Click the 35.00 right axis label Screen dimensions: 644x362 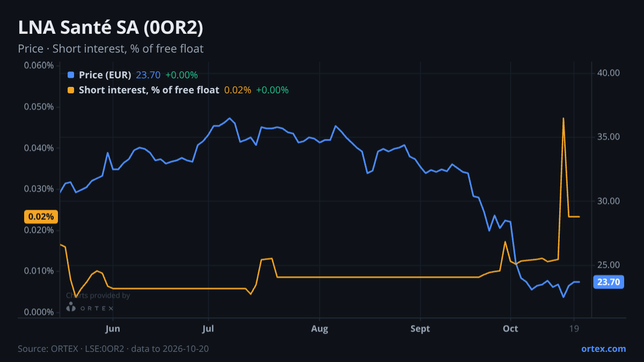(609, 137)
